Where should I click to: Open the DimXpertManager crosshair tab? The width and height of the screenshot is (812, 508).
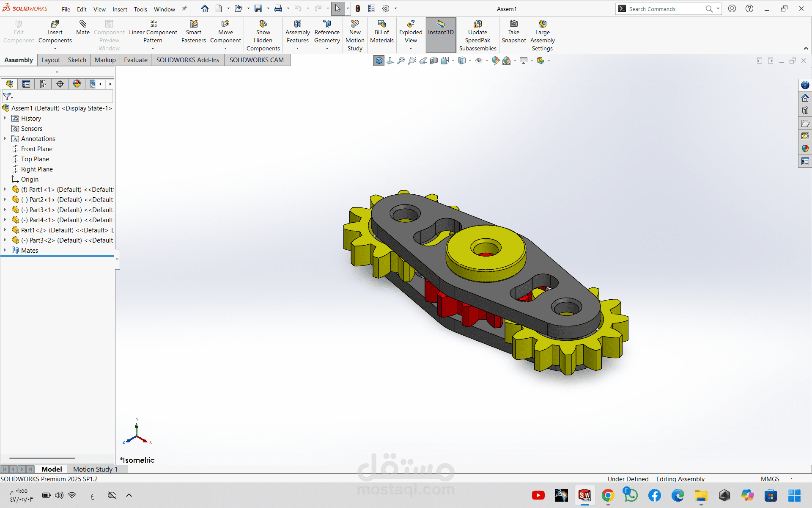coord(60,84)
